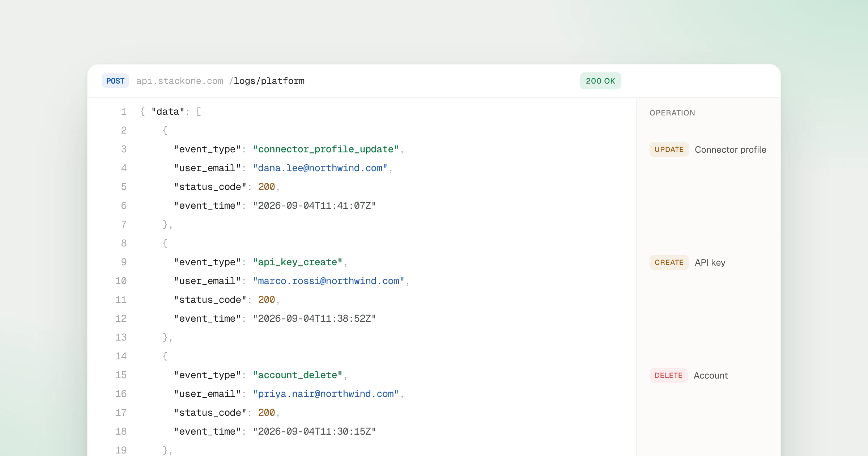
Task: Click the "data" key on line 1
Action: tap(168, 111)
